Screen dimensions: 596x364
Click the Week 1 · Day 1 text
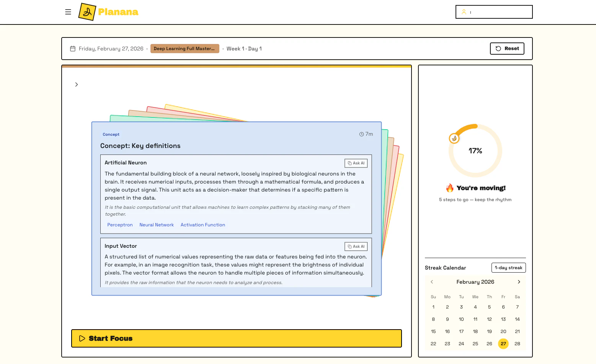pyautogui.click(x=244, y=49)
